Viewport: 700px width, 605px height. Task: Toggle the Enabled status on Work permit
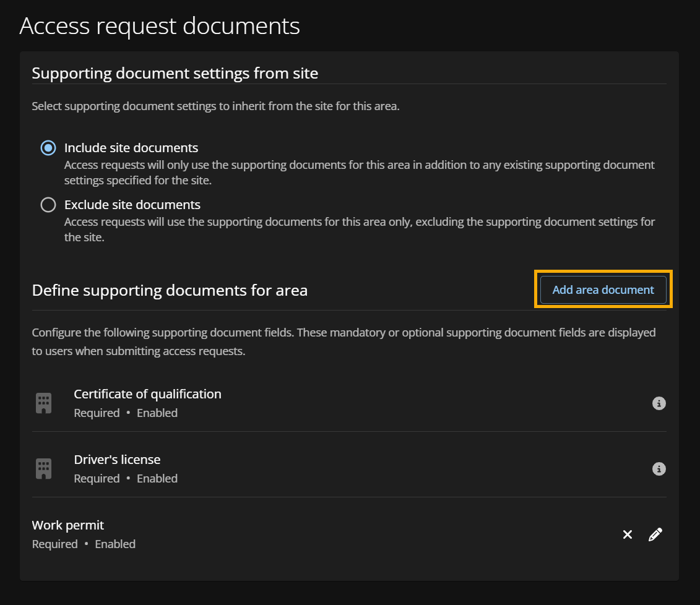click(x=115, y=544)
